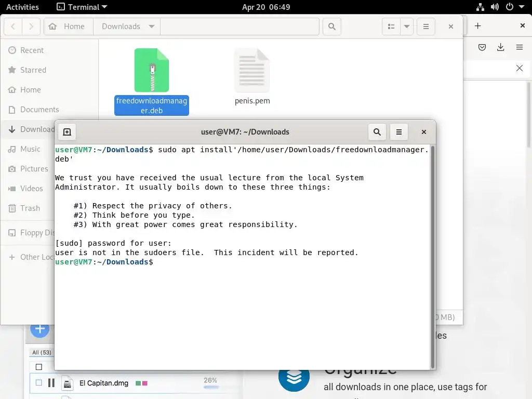Open the Files hamburger menu
The image size is (532, 399).
coord(426,26)
